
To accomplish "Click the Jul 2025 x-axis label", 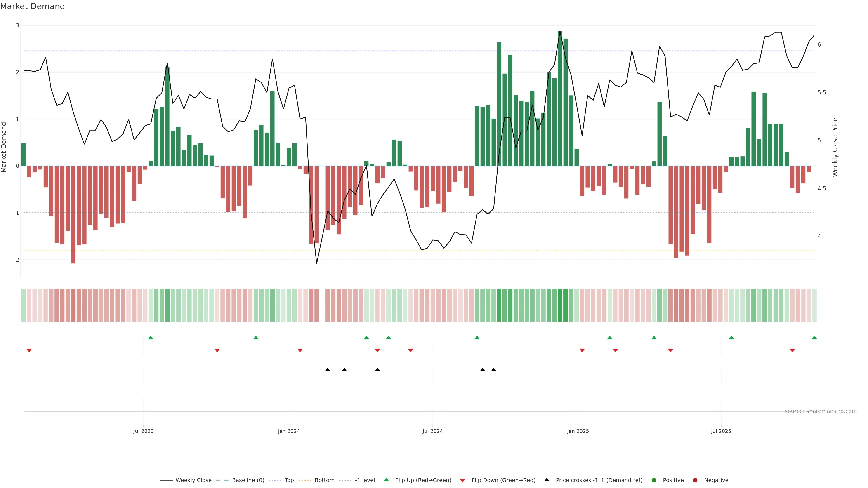I will coord(721,431).
